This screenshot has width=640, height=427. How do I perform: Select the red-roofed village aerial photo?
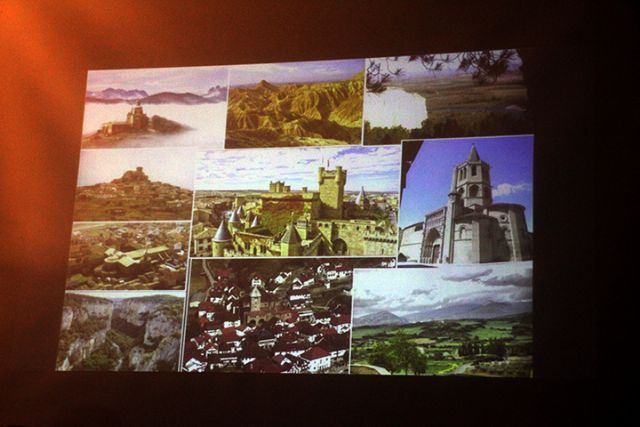point(267,315)
